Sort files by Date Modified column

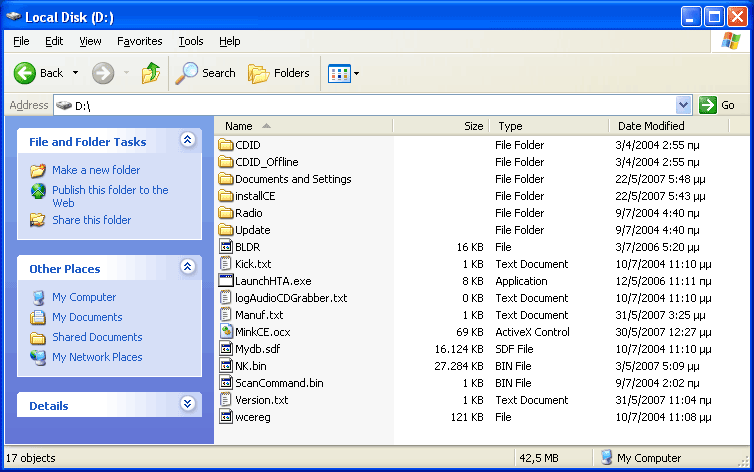pyautogui.click(x=651, y=126)
